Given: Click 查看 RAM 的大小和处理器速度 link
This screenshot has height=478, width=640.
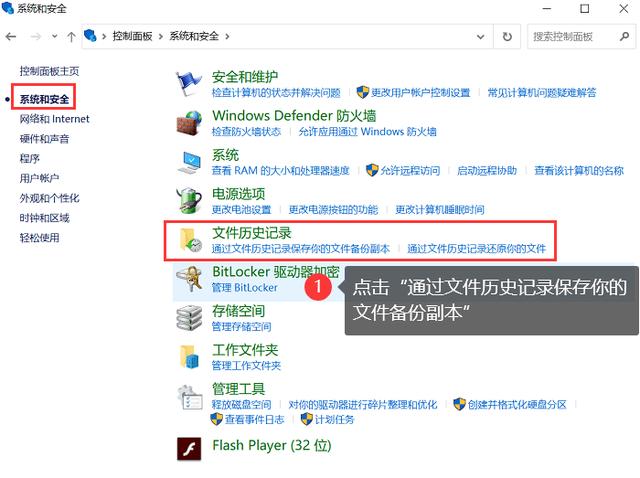Looking at the screenshot, I should 281,171.
